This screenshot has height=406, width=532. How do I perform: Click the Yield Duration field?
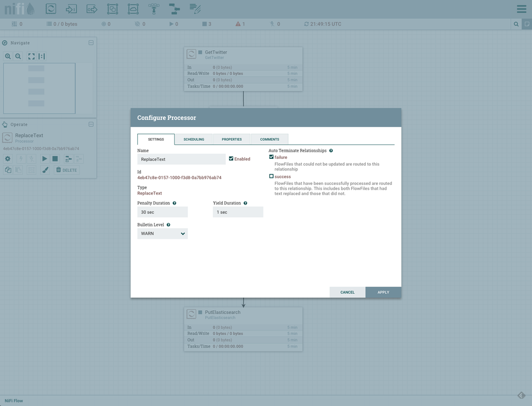click(238, 212)
